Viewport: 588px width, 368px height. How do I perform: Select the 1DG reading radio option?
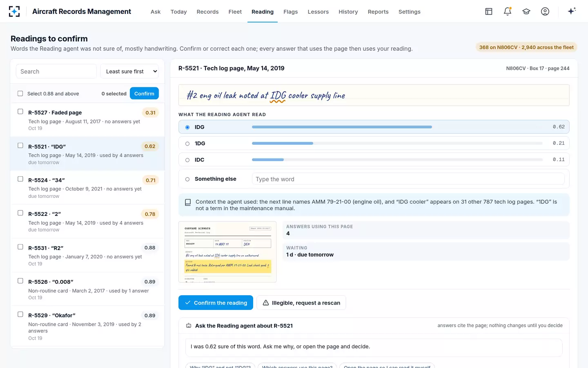click(187, 144)
